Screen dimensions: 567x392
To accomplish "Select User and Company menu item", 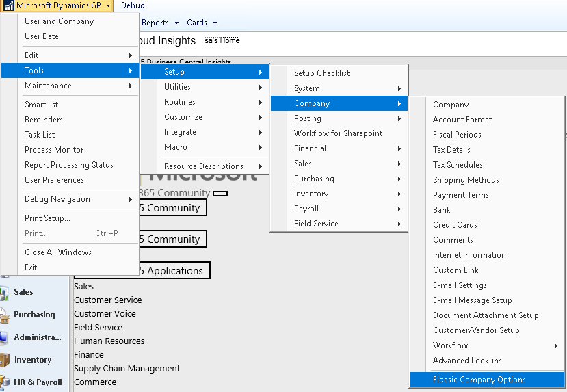I will point(70,21).
